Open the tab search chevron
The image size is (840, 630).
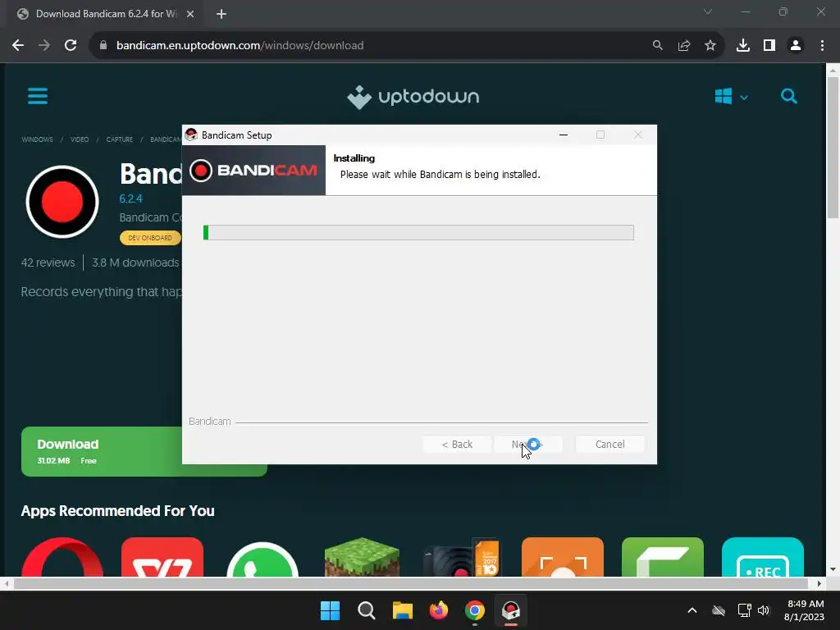(x=708, y=11)
